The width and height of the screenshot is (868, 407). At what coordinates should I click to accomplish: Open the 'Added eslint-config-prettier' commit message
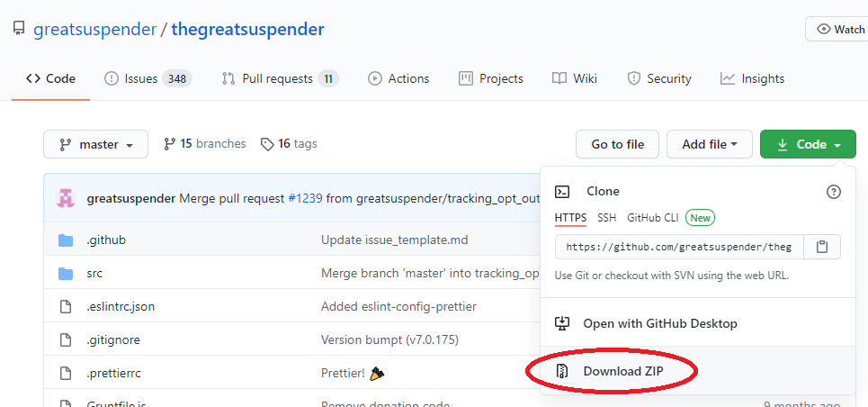pyautogui.click(x=398, y=306)
